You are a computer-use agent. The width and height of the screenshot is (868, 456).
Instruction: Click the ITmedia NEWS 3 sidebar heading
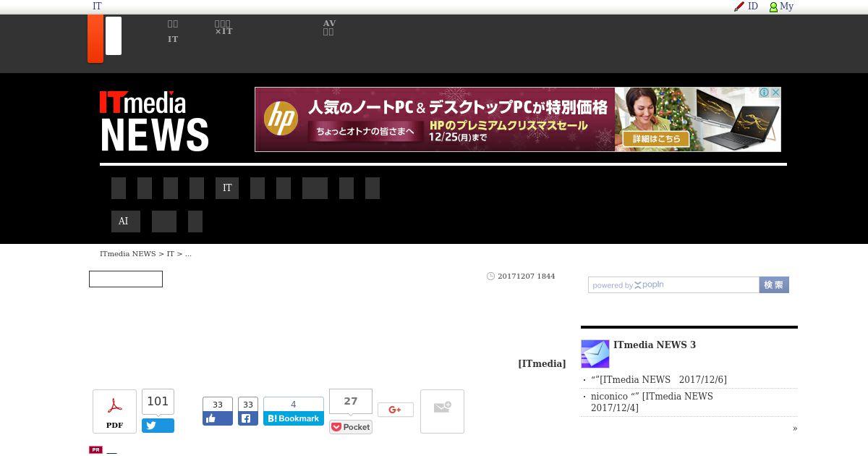(655, 345)
